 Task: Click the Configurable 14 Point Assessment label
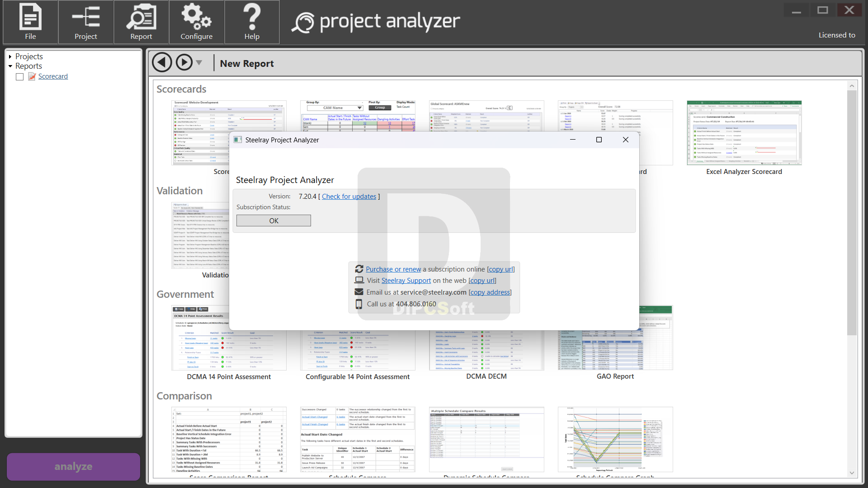[x=358, y=377]
